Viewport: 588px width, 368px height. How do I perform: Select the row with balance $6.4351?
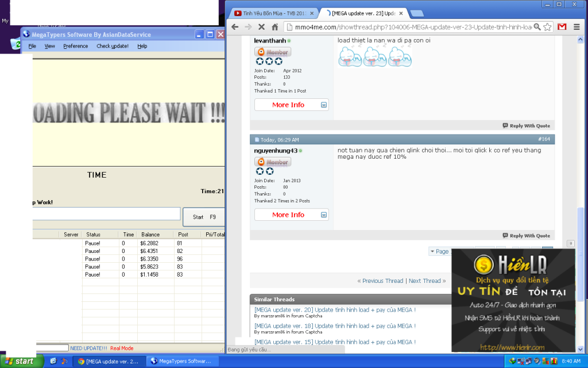(x=129, y=251)
